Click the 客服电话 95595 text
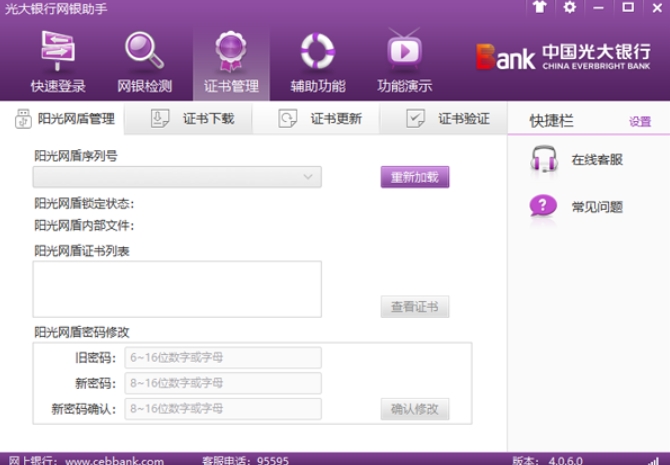The width and height of the screenshot is (670, 465). pyautogui.click(x=245, y=461)
